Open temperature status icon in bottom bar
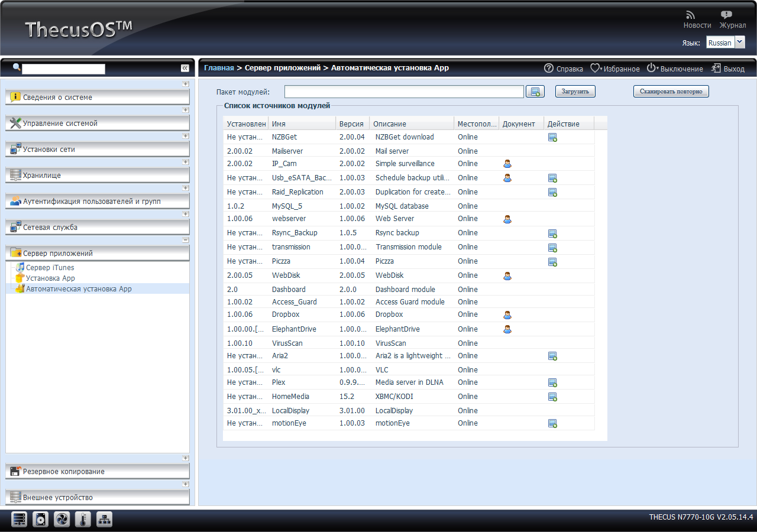 point(83,520)
